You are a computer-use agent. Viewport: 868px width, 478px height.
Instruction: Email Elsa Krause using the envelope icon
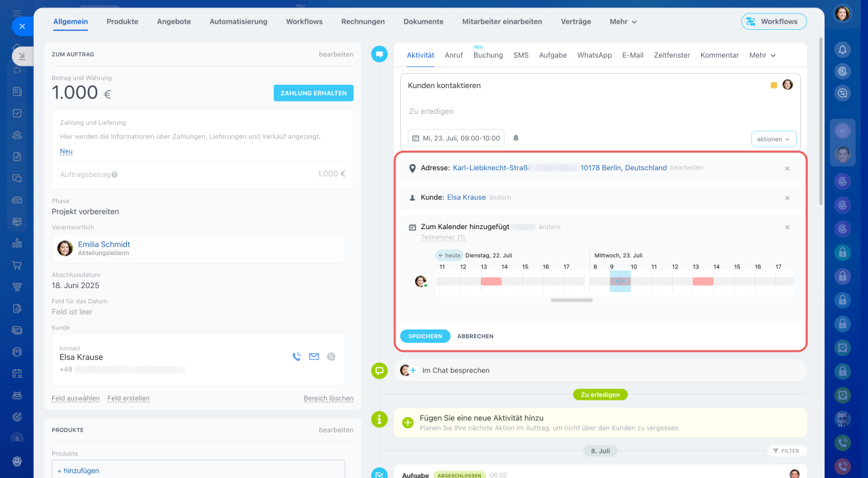314,357
